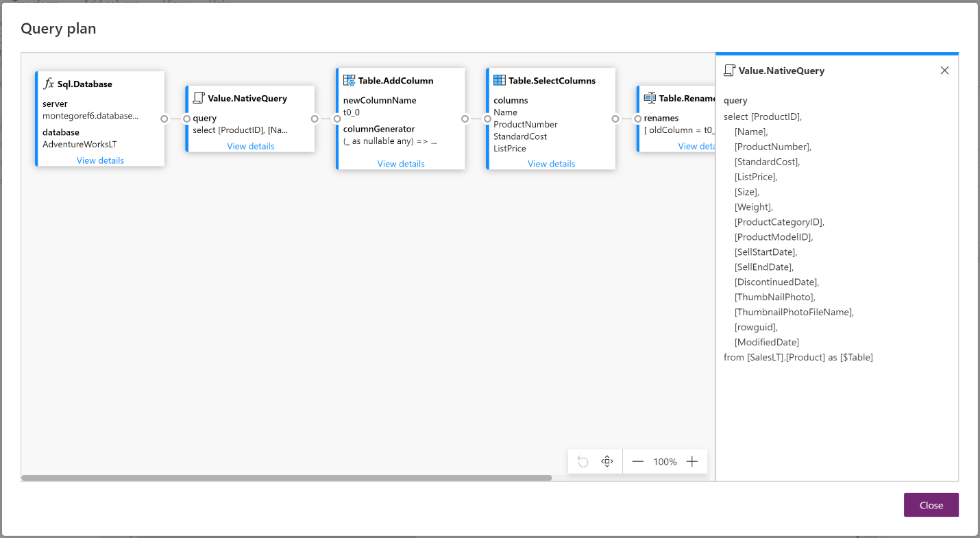This screenshot has height=538, width=980.
Task: Click the Value.NativeQuery scroll icon
Action: (197, 98)
